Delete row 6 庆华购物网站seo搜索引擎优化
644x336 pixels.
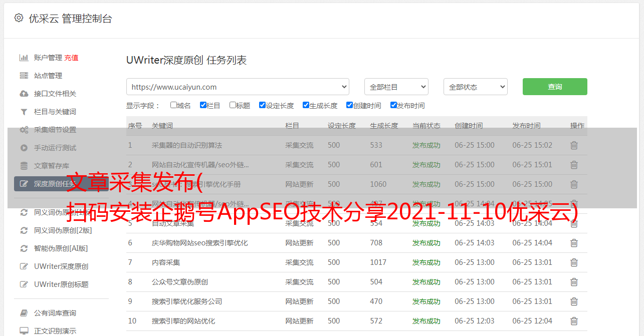click(574, 243)
